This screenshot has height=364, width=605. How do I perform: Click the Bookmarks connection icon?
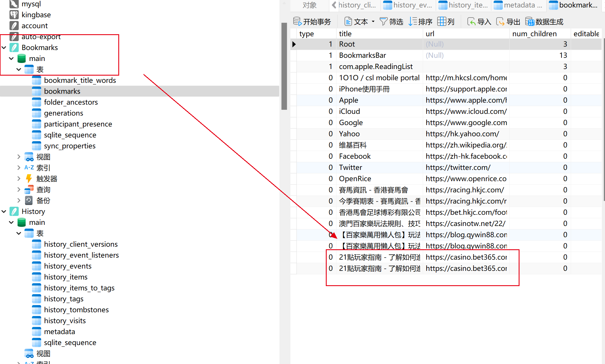14,47
